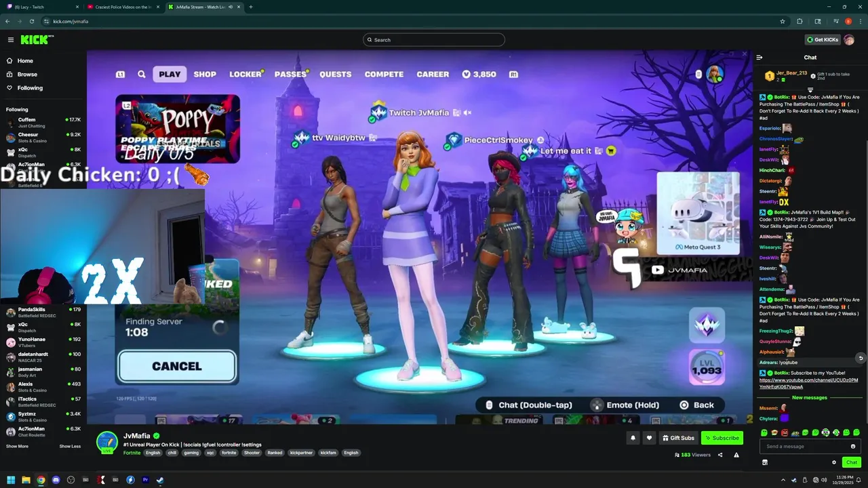Click the Get KICKs button
The width and height of the screenshot is (868, 488).
tap(823, 40)
